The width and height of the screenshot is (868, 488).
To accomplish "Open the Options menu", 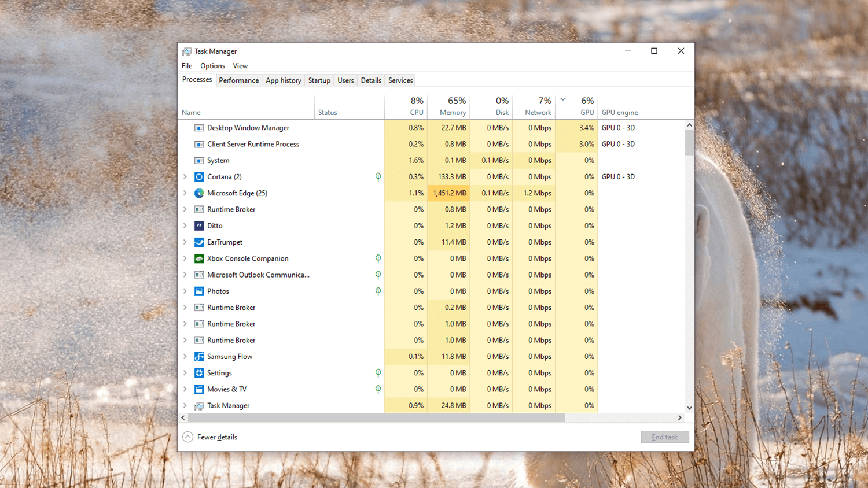I will (212, 66).
